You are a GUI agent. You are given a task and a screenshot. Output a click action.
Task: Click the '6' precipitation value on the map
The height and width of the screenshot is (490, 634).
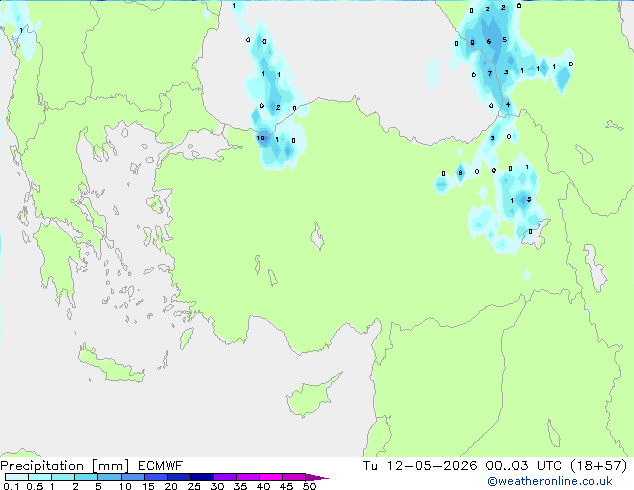click(x=489, y=41)
